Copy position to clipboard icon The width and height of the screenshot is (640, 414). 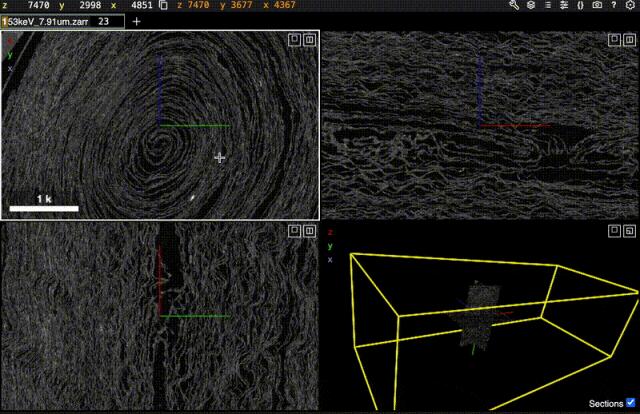click(x=163, y=5)
